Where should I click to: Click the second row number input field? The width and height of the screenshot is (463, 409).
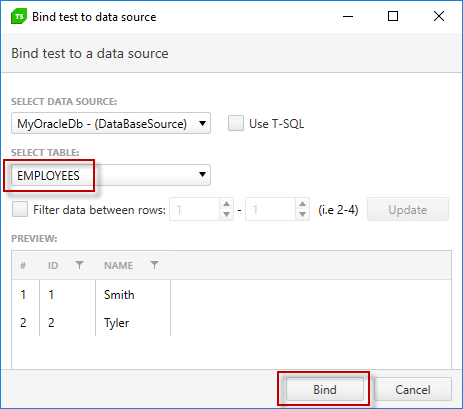coord(270,209)
